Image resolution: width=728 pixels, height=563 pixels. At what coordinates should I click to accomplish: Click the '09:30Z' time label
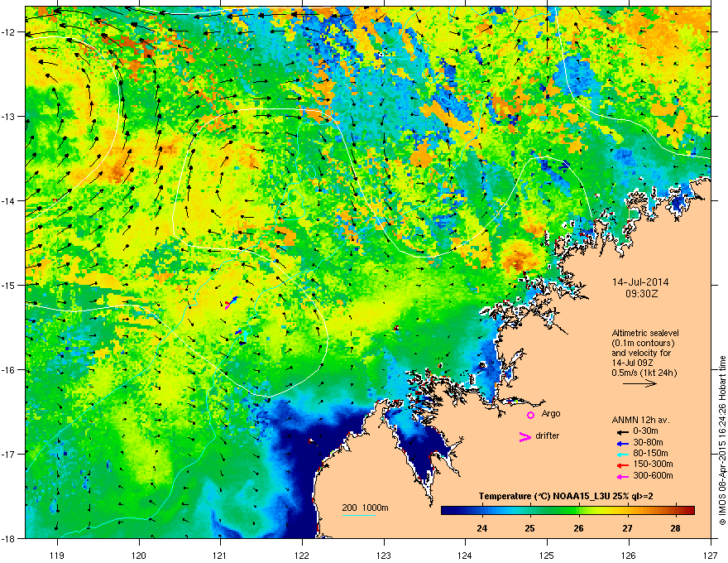point(641,294)
